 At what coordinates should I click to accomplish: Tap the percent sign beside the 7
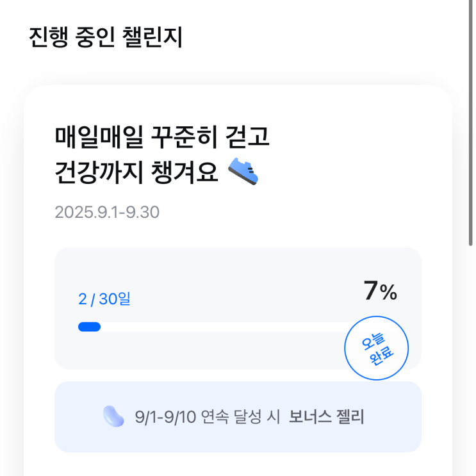388,293
